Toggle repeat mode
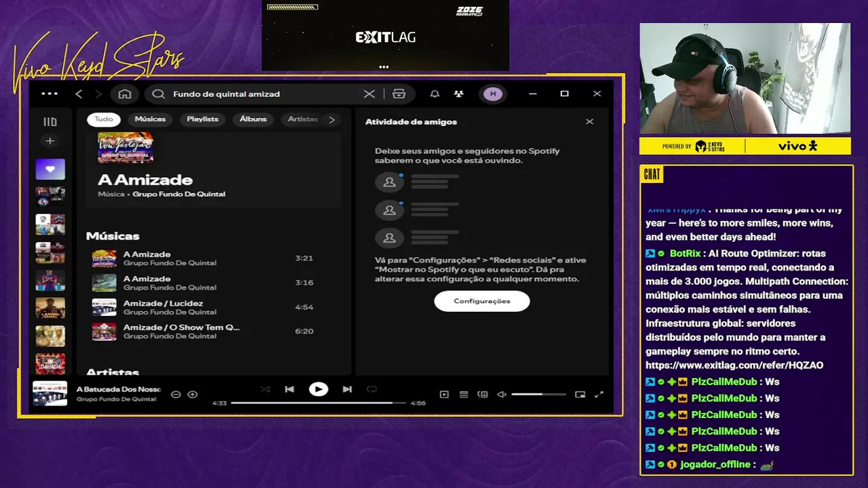The image size is (868, 488). (372, 389)
